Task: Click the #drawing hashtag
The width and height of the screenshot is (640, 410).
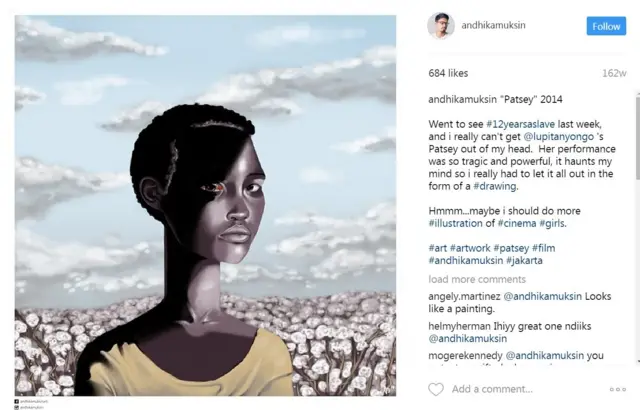Action: 495,186
